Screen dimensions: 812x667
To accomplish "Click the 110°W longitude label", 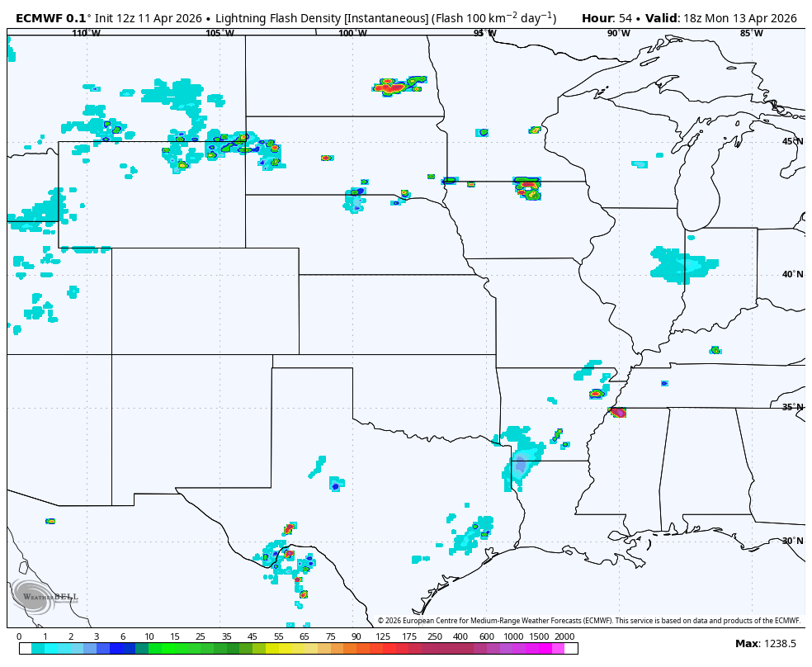I will click(x=87, y=33).
